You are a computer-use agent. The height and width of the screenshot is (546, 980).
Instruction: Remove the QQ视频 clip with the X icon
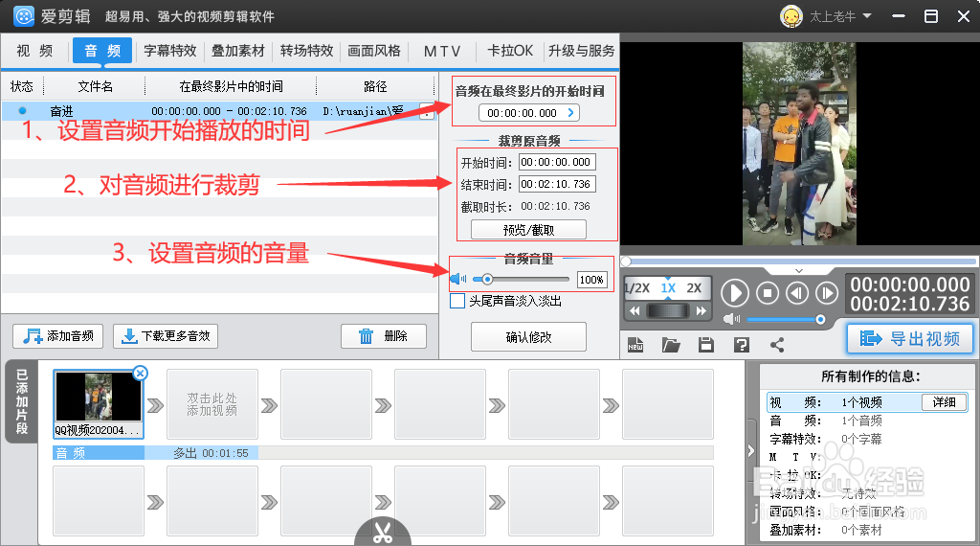[141, 374]
